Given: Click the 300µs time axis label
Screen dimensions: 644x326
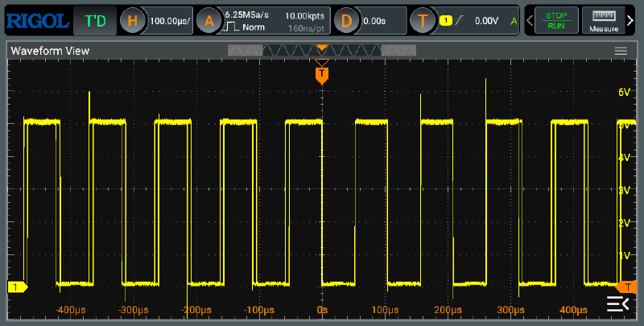Looking at the screenshot, I should (510, 310).
